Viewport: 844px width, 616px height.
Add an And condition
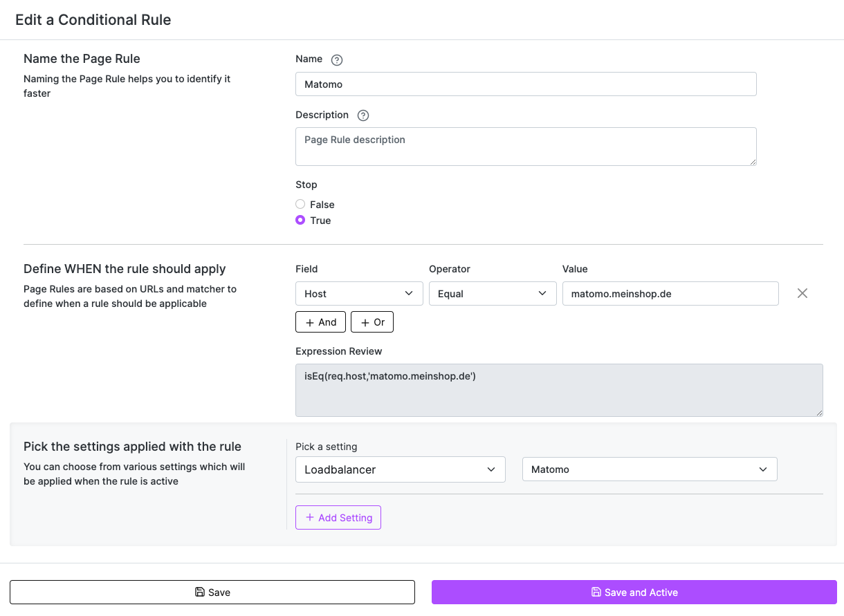320,322
